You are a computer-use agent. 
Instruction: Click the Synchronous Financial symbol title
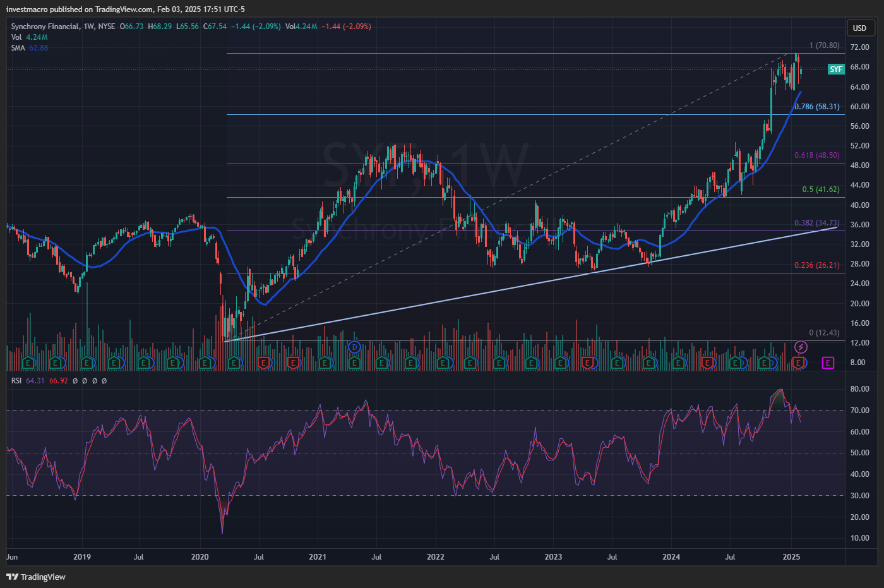45,27
